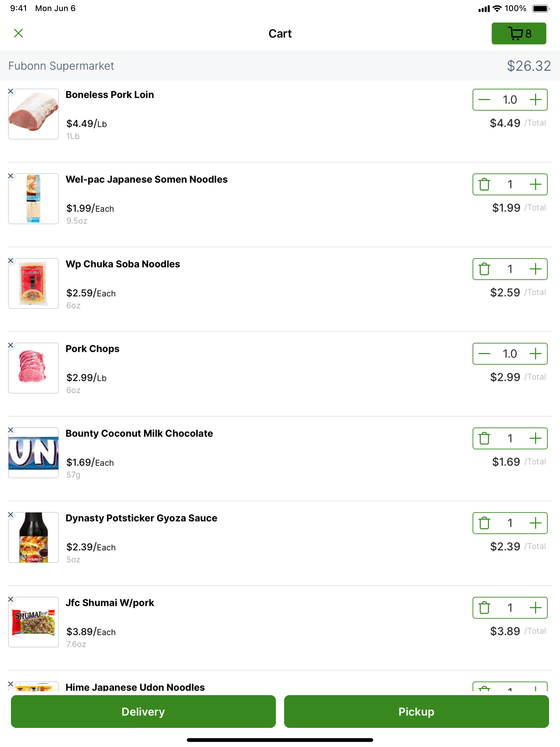The width and height of the screenshot is (560, 747).
Task: Open the cart icon showing 8 items
Action: (518, 33)
